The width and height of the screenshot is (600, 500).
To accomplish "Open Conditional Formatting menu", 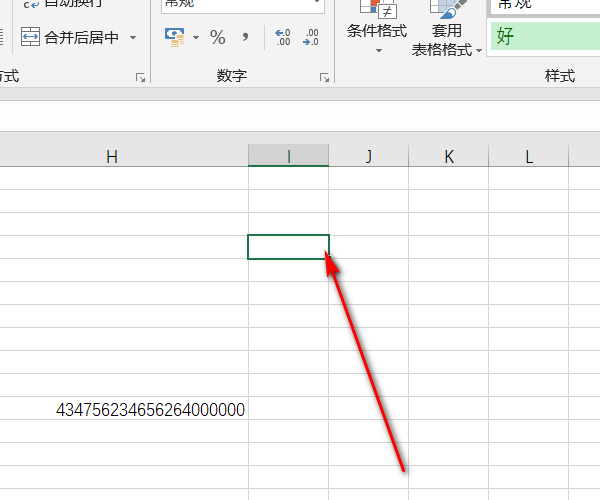I will click(x=377, y=27).
